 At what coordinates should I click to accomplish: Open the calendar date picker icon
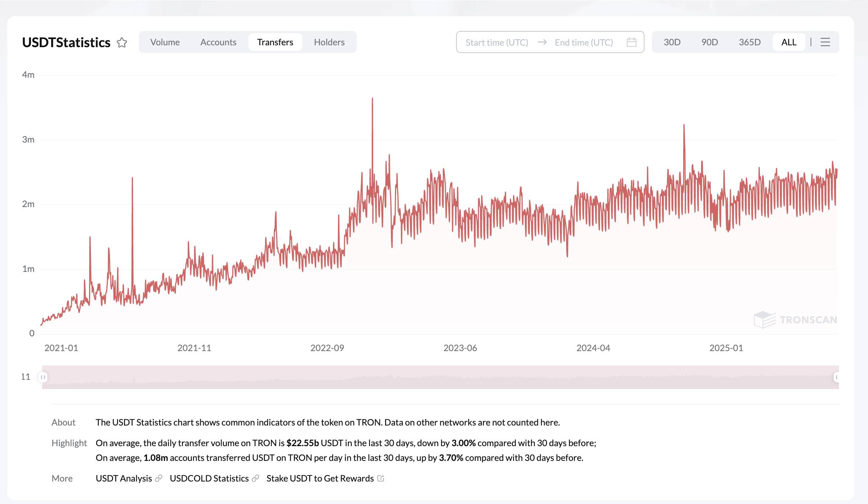coord(632,42)
